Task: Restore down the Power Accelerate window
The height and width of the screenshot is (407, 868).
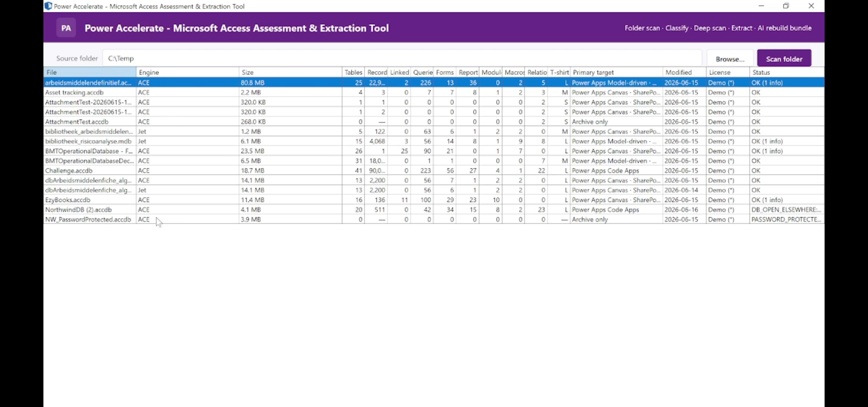Action: coord(786,6)
